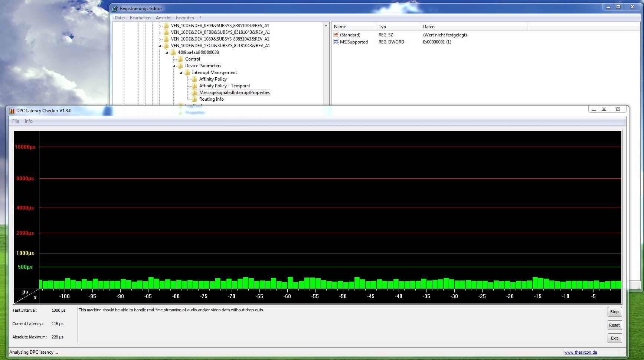Expand the VEN_10DE&DEV_0E09 registry node
Screen dimensions: 644x360
160,26
